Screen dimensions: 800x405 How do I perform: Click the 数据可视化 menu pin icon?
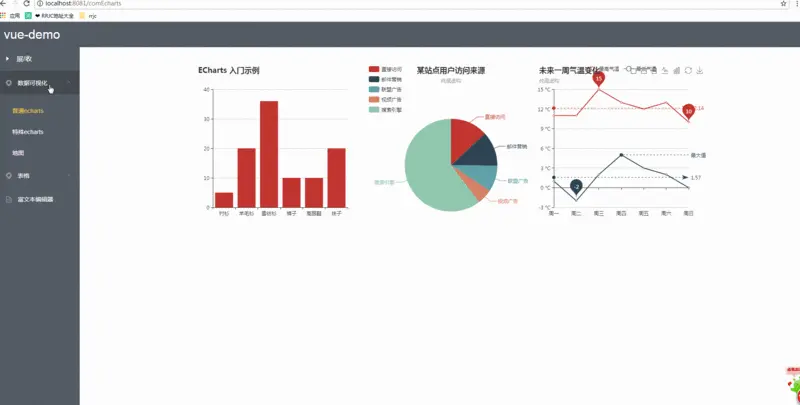pyautogui.click(x=9, y=83)
